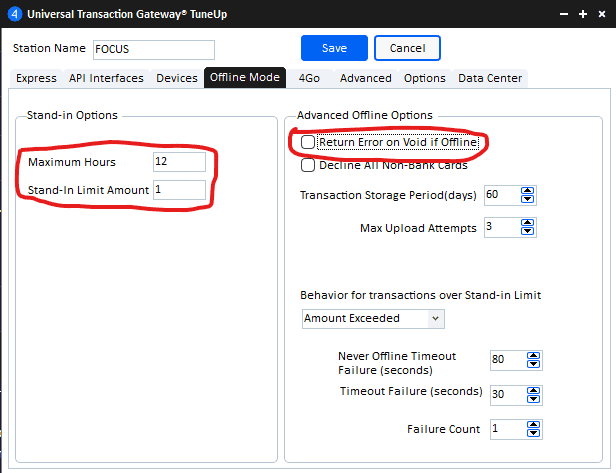This screenshot has width=616, height=473.
Task: Click the app icon in title bar
Action: point(12,16)
